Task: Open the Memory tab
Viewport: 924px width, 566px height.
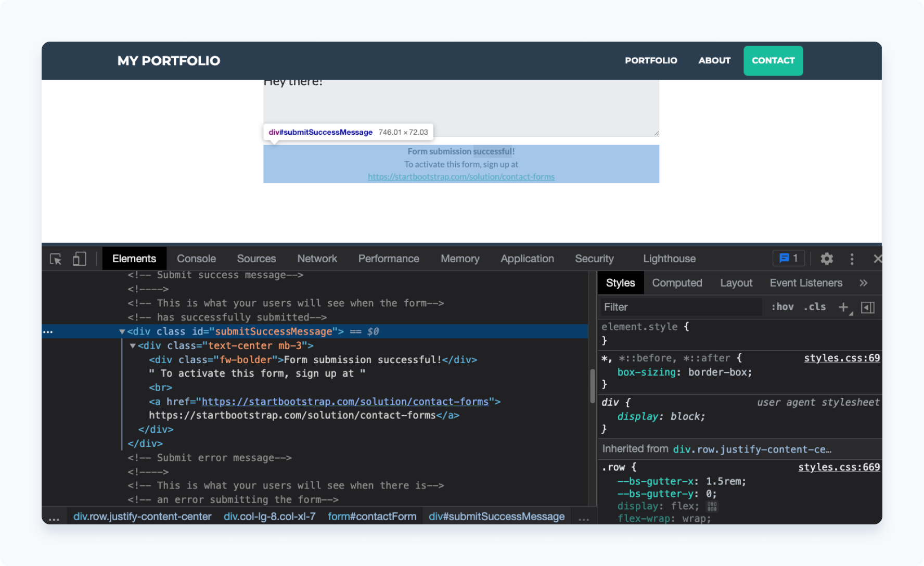Action: pos(460,259)
